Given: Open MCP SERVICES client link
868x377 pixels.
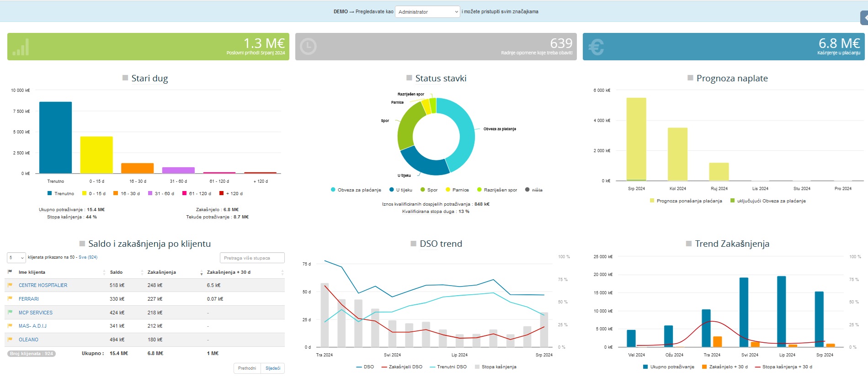Looking at the screenshot, I should pos(36,313).
